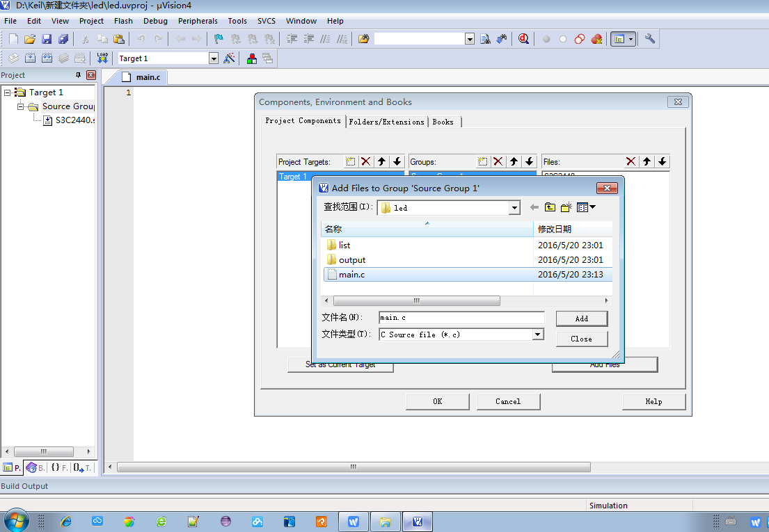The image size is (769, 532).
Task: Open the Peripherals menu
Action: click(198, 21)
